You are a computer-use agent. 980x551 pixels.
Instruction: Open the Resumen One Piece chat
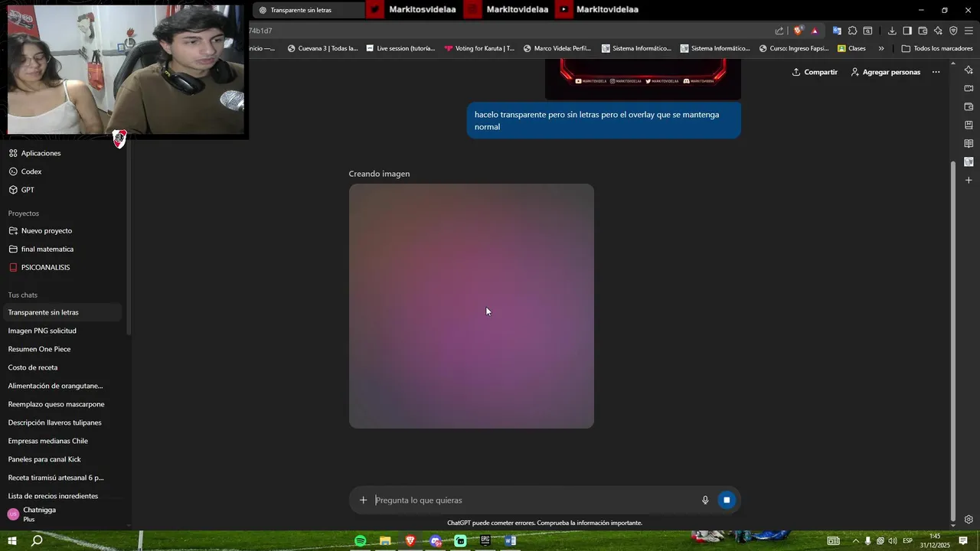pyautogui.click(x=63, y=349)
